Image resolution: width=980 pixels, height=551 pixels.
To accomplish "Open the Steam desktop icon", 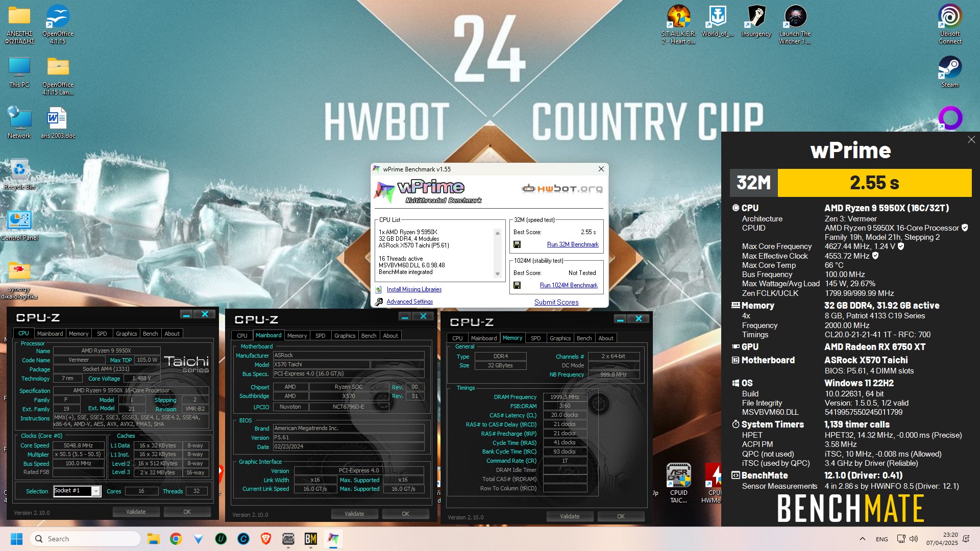I will point(950,71).
